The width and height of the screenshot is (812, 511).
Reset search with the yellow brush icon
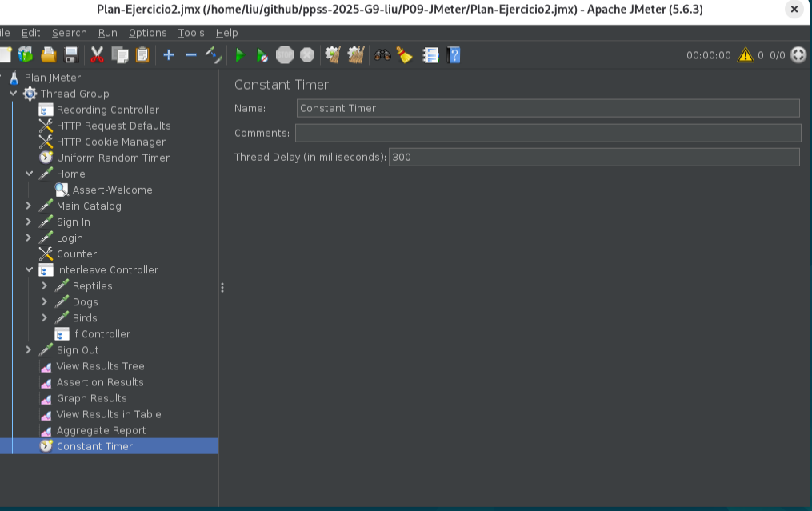404,55
